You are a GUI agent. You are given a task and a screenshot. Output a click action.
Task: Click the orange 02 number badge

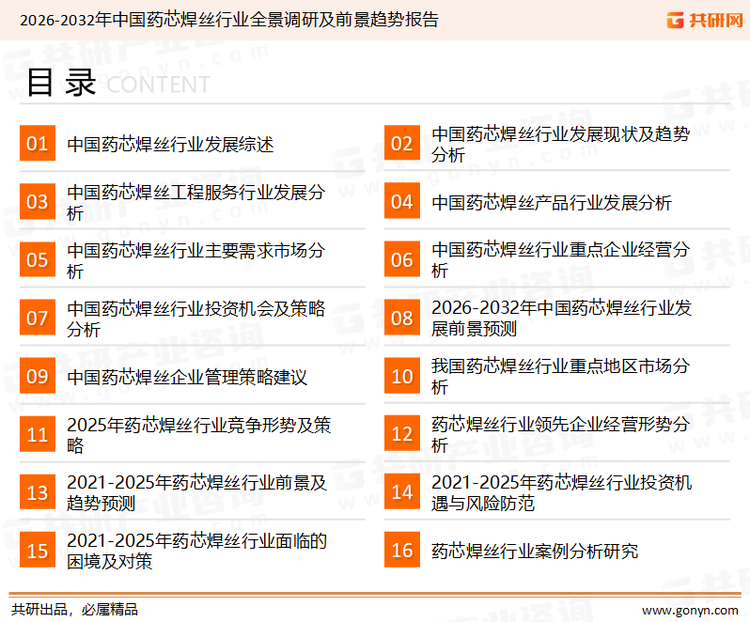pos(402,144)
